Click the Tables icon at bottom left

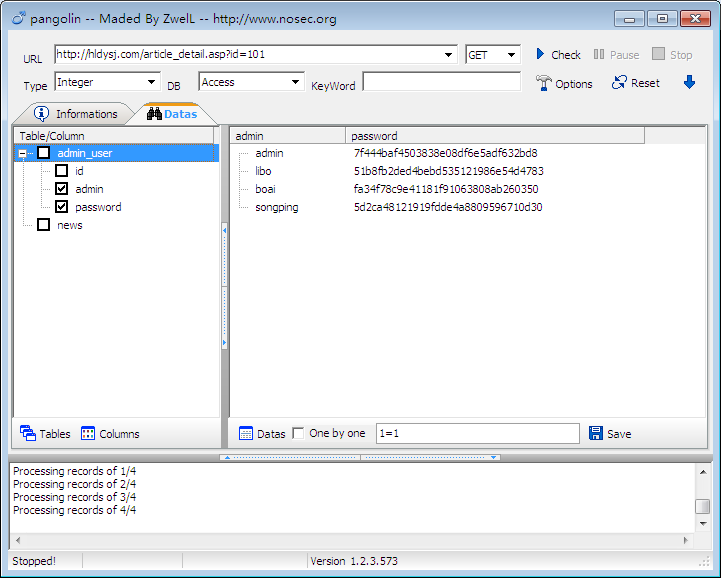pos(28,433)
